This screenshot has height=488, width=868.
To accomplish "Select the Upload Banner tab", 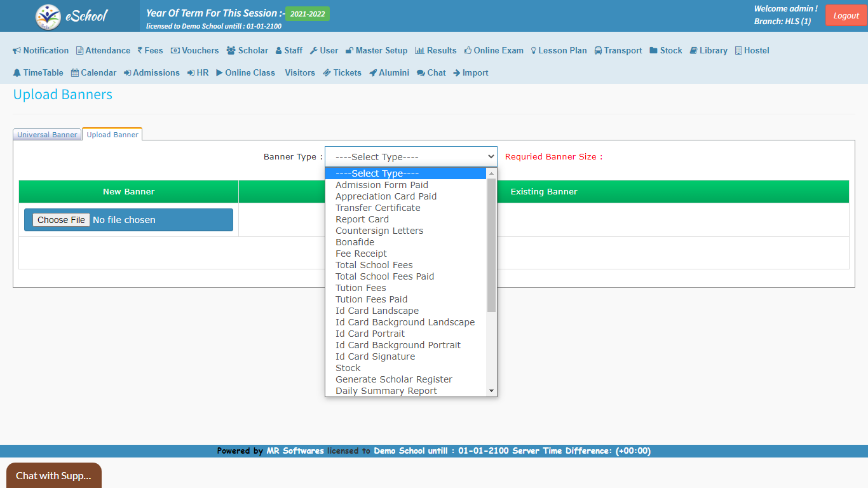I will click(x=112, y=135).
